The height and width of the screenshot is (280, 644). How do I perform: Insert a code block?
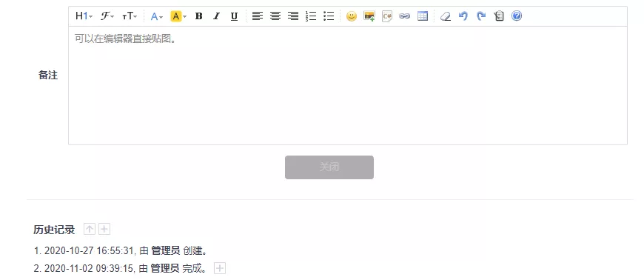(x=387, y=16)
